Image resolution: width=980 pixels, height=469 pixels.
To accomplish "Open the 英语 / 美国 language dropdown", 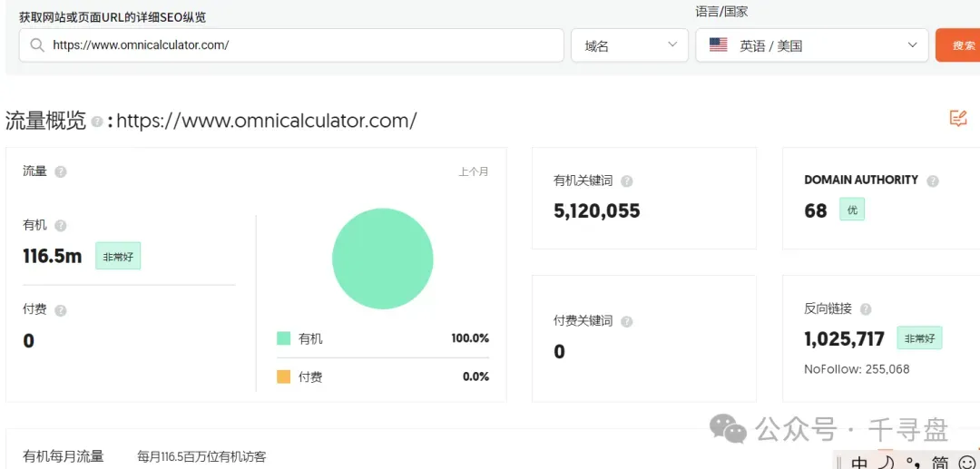I will coord(812,45).
